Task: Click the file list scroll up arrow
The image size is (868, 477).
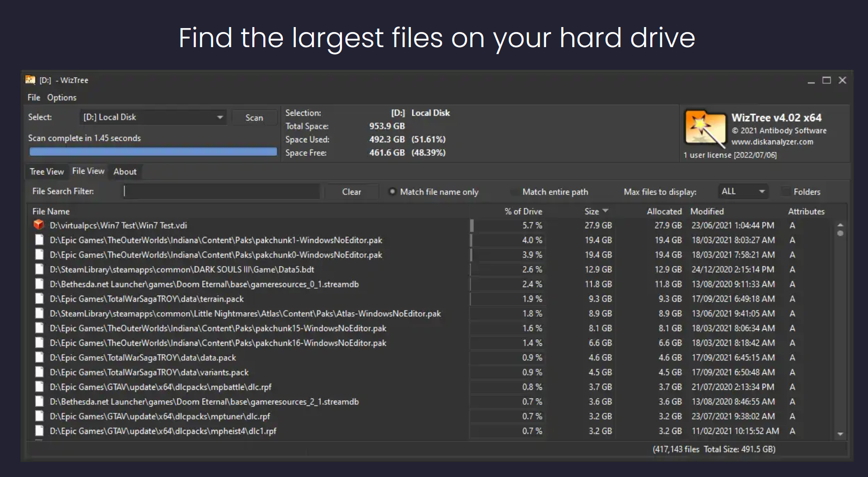Action: (x=840, y=225)
